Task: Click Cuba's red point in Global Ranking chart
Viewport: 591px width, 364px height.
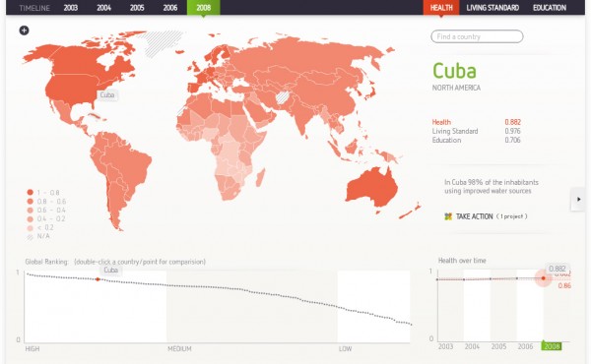Action: [98, 279]
